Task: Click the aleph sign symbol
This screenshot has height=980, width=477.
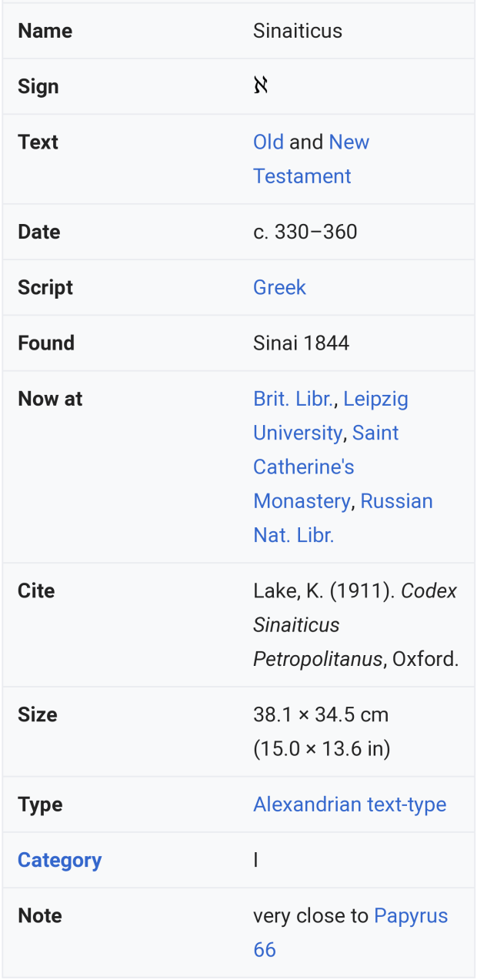Action: [261, 86]
